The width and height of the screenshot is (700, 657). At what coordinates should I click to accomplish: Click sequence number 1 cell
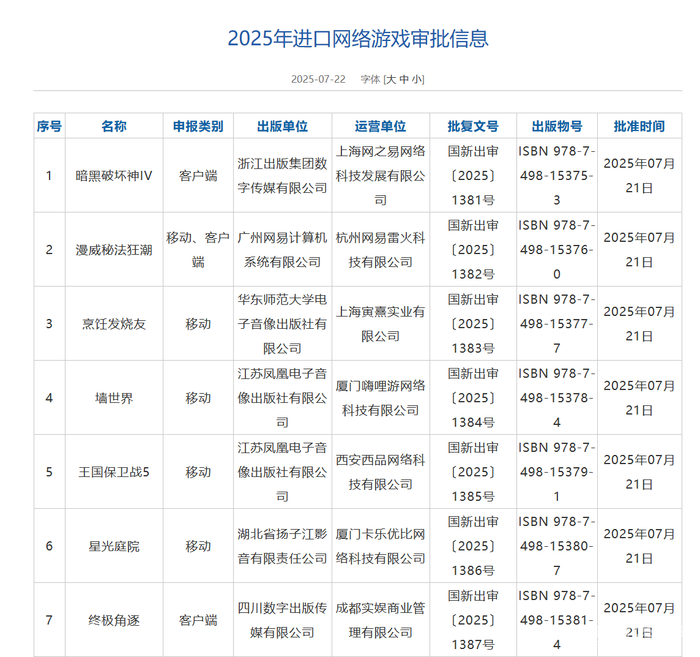coord(49,176)
